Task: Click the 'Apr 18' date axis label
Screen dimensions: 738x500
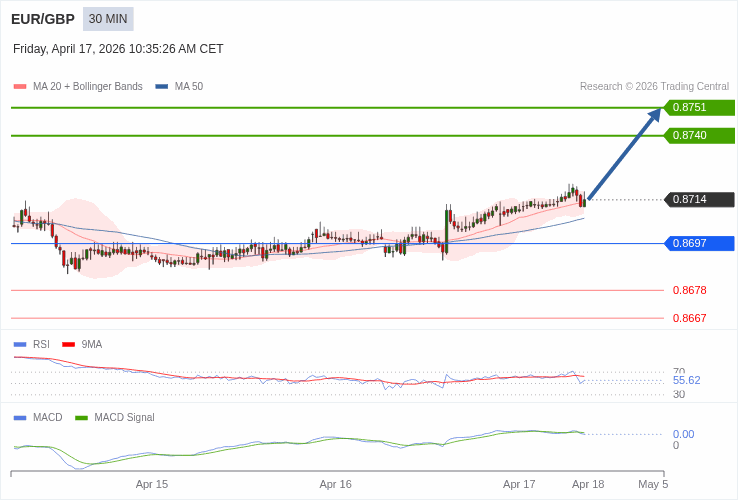Action: [x=588, y=484]
